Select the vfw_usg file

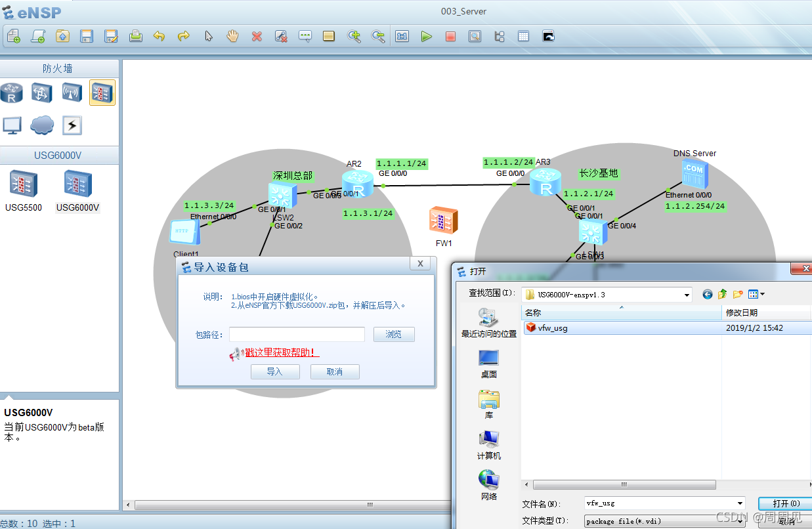pyautogui.click(x=667, y=328)
